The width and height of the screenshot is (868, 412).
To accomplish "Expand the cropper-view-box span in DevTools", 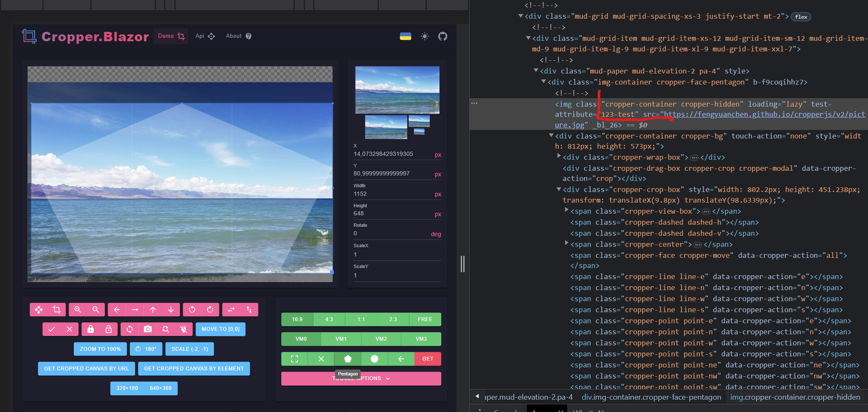I will pyautogui.click(x=567, y=211).
